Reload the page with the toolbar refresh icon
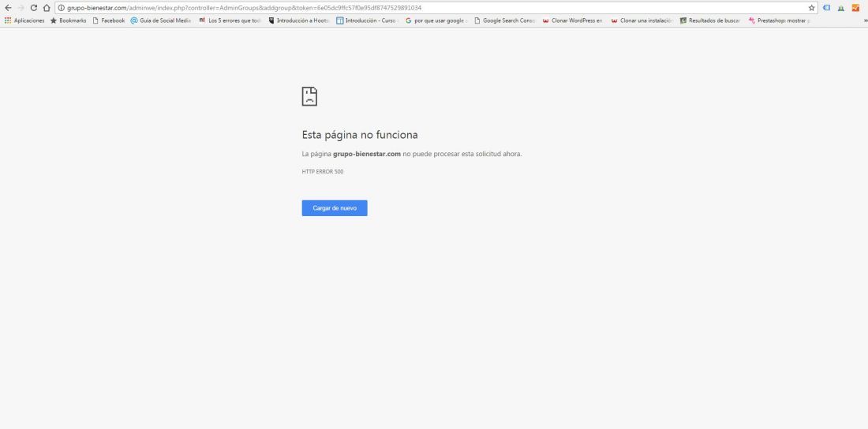This screenshot has height=429, width=868. coord(34,8)
